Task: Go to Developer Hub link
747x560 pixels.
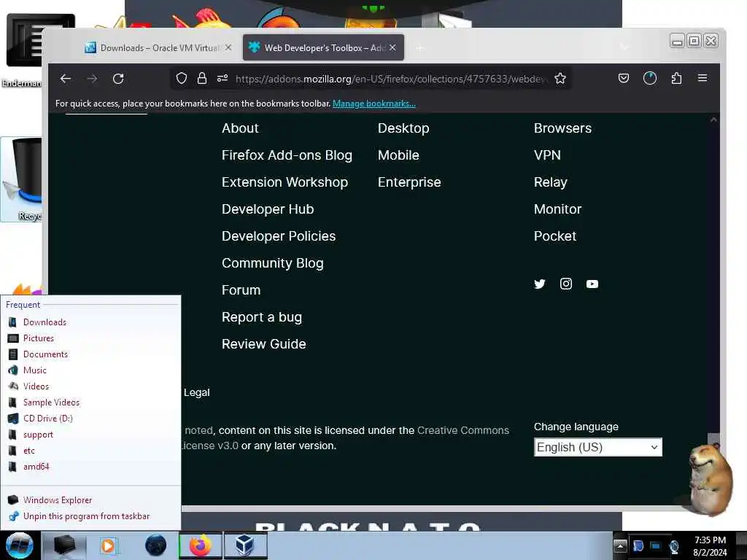Action: [268, 209]
